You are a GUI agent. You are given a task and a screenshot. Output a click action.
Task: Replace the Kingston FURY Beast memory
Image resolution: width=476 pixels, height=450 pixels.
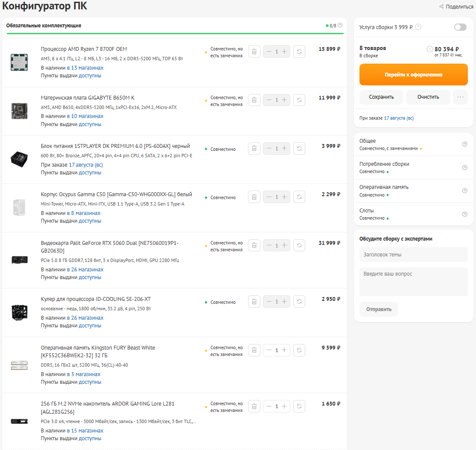(299, 350)
